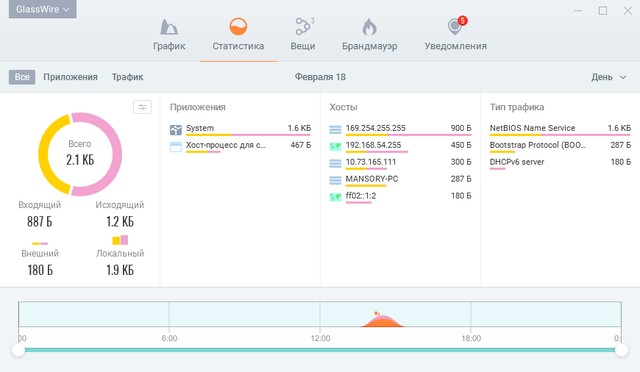Open the Firewall flame icon

[369, 27]
